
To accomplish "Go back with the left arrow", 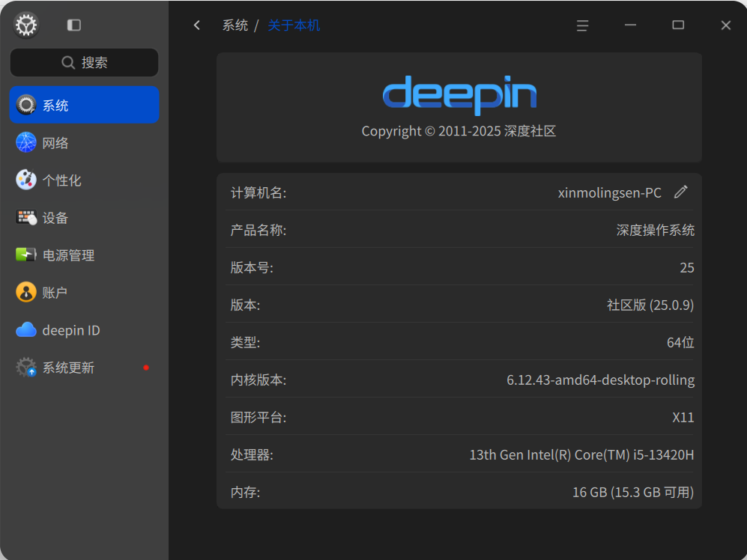I will point(197,25).
